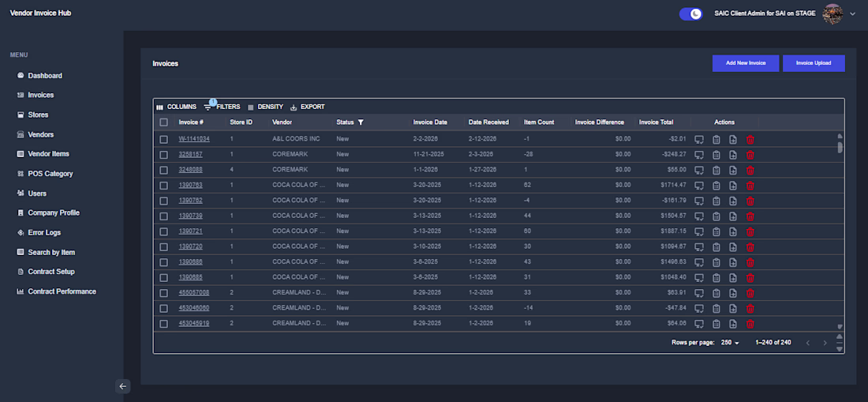The width and height of the screenshot is (868, 402).
Task: Check the select-all checkbox in table header
Action: [163, 122]
